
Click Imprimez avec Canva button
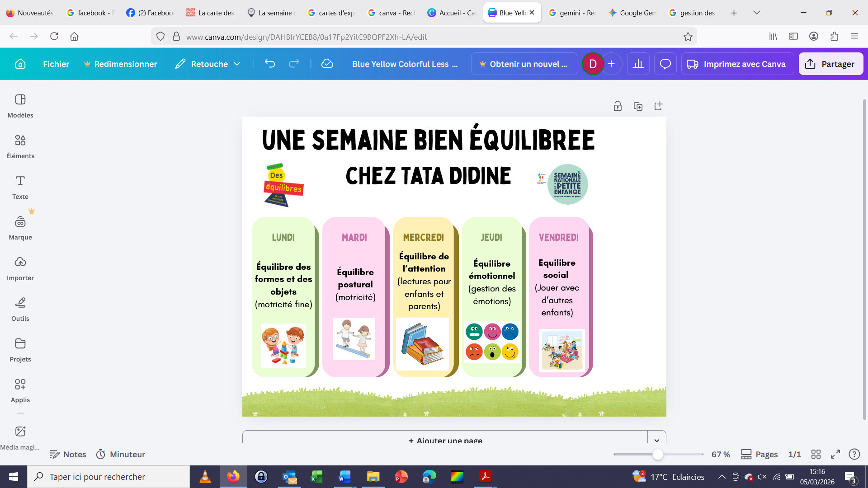click(737, 64)
